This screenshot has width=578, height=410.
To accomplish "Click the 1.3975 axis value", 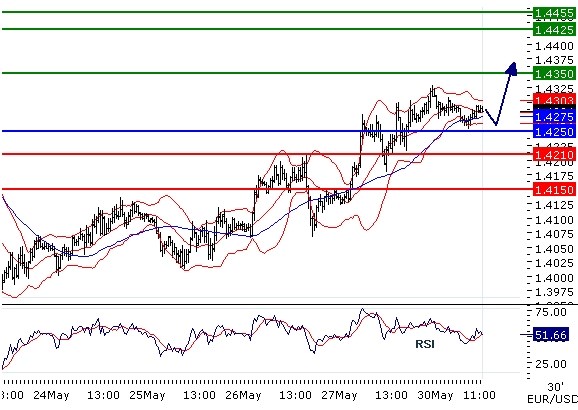I will click(554, 292).
